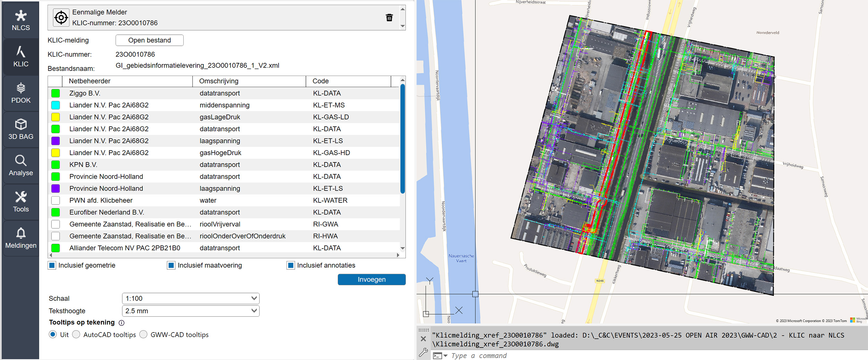Click green swatch of Provincie Noord-Holland datatransport
The image size is (868, 360).
click(56, 177)
